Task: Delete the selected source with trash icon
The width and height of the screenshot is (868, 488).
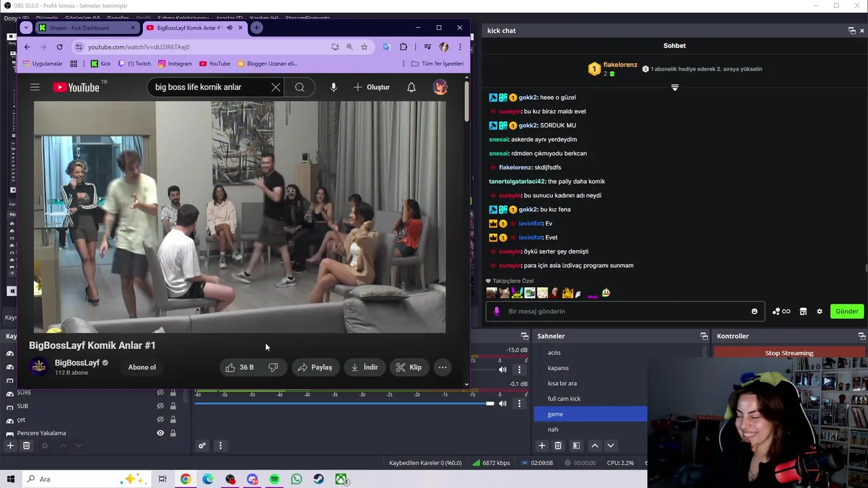Action: coord(26,445)
